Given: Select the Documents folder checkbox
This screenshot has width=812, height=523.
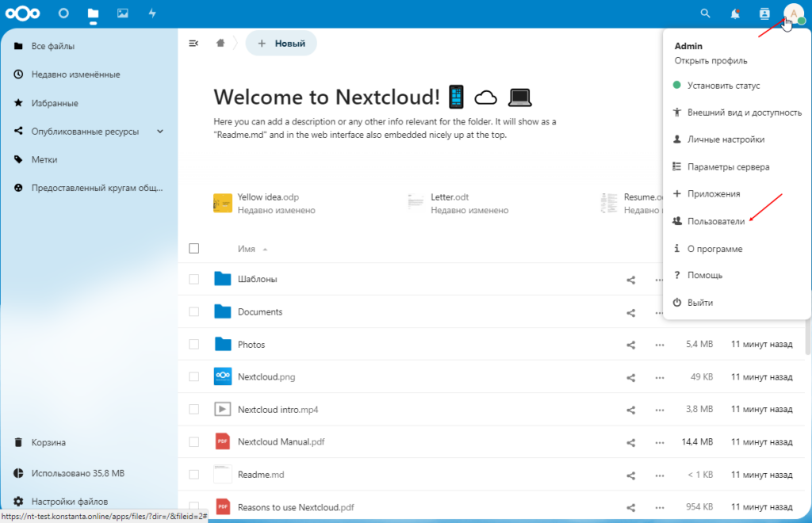Looking at the screenshot, I should click(194, 311).
